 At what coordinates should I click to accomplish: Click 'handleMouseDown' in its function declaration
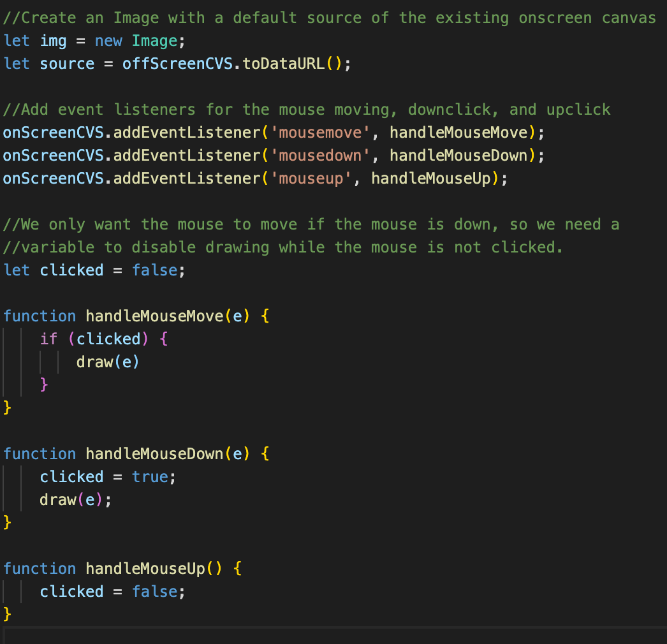pos(155,454)
